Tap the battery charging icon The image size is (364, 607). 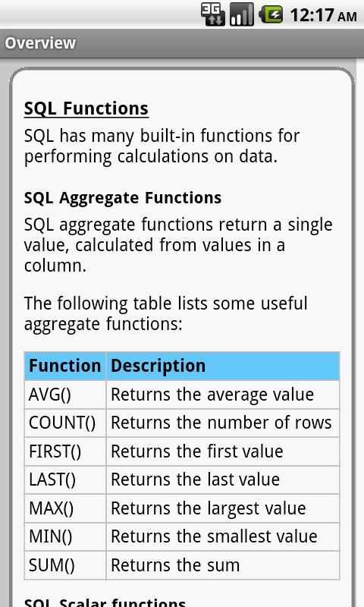pos(271,14)
